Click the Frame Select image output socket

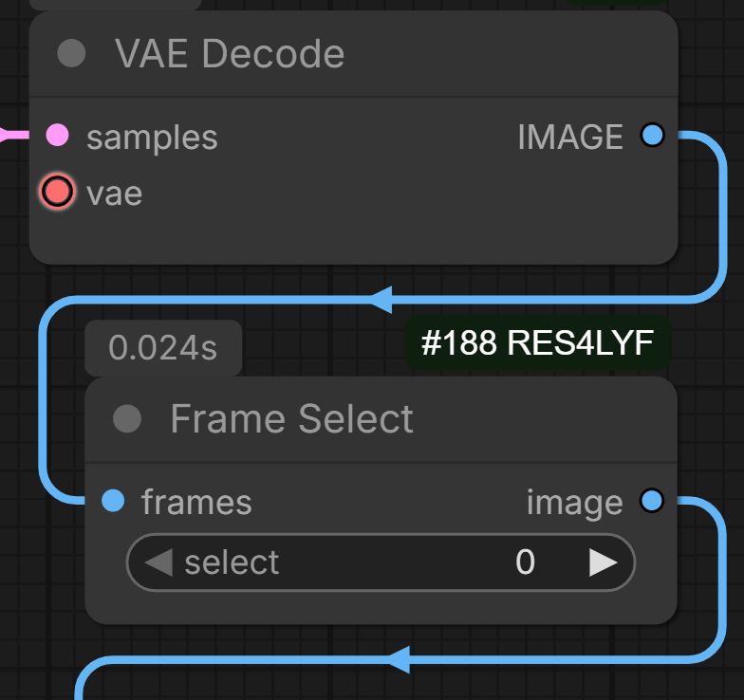click(x=652, y=501)
